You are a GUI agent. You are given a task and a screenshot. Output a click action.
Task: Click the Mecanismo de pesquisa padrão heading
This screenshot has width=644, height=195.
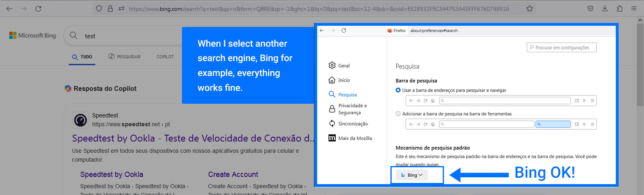click(433, 148)
